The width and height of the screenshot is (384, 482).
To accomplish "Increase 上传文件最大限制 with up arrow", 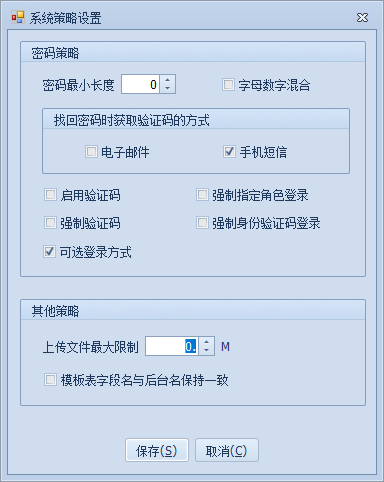I will 207,342.
